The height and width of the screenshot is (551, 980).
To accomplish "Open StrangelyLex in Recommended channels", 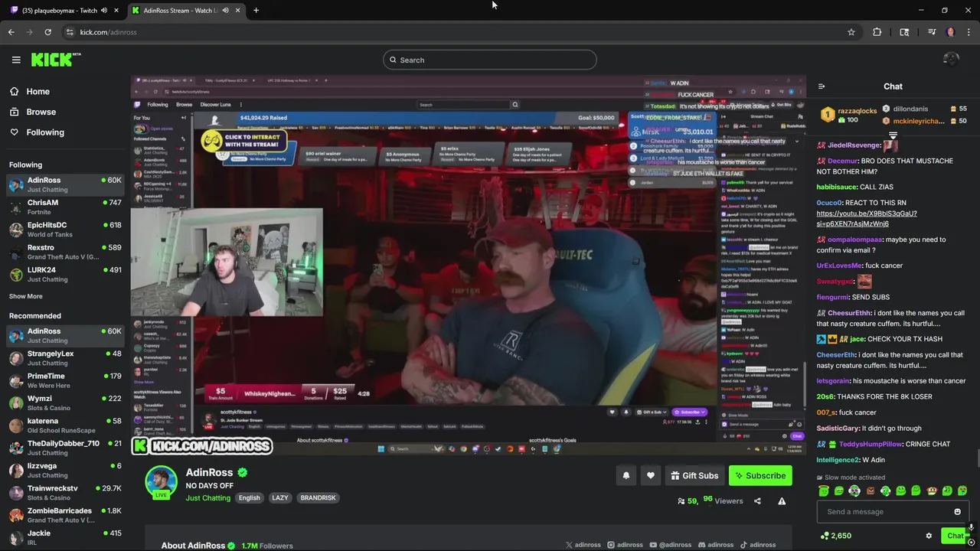I will coord(65,357).
